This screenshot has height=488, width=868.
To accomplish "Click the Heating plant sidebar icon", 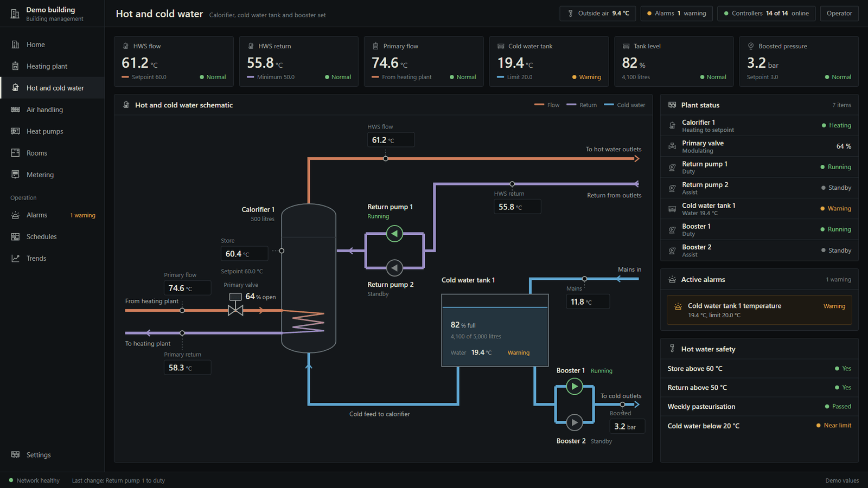I will pyautogui.click(x=15, y=66).
